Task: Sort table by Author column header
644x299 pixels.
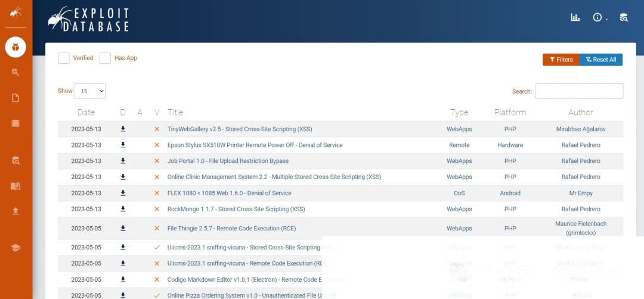Action: tap(581, 112)
